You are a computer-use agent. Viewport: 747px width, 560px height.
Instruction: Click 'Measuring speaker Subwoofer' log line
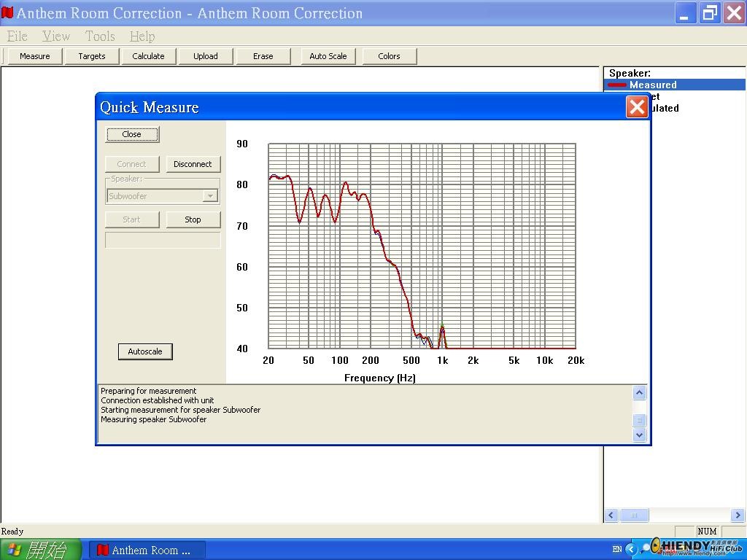(x=154, y=419)
